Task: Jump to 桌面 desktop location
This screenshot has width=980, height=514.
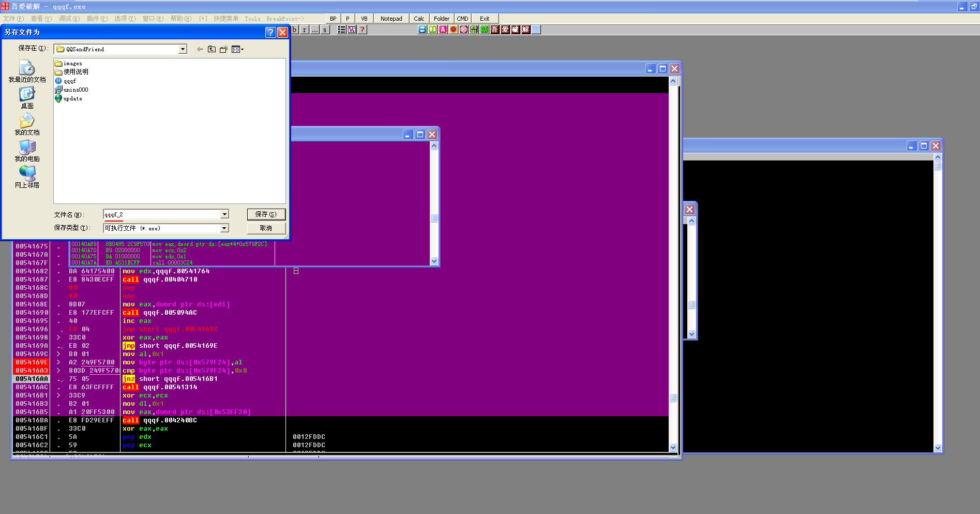Action: 27,98
